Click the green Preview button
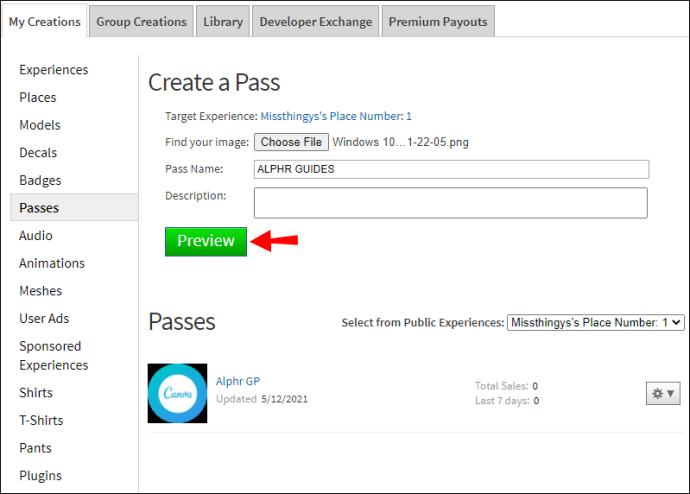 point(206,242)
